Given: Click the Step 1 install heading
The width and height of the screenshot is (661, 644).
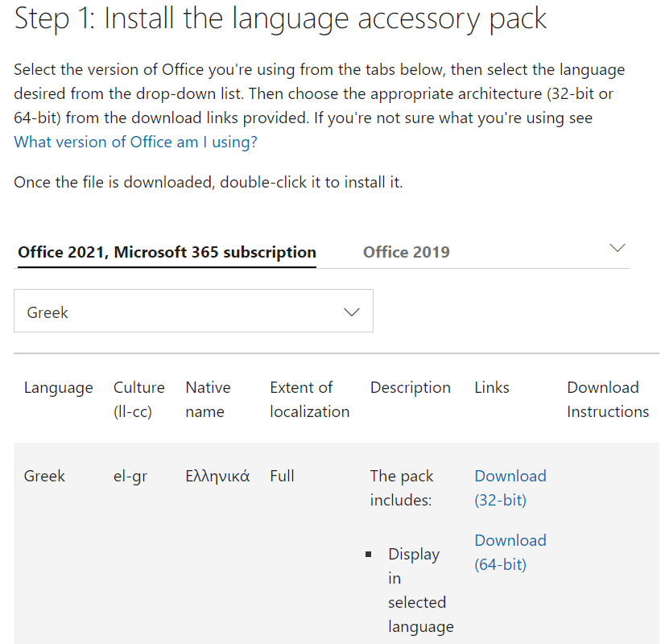Looking at the screenshot, I should coord(280,18).
